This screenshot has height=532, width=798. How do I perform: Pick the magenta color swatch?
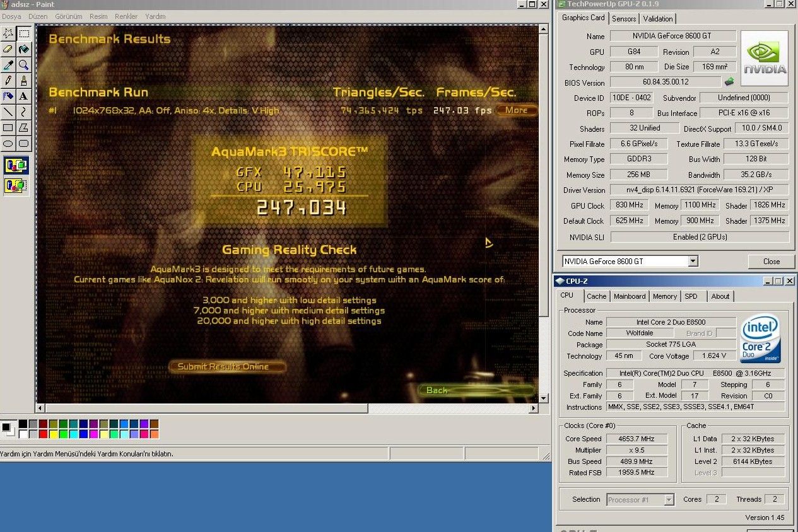[x=93, y=434]
